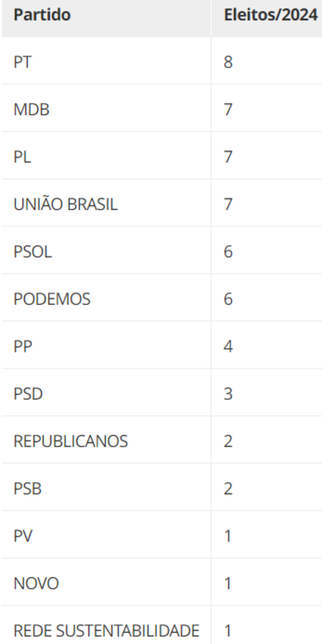Click the elected count 8 for PT

(x=228, y=62)
